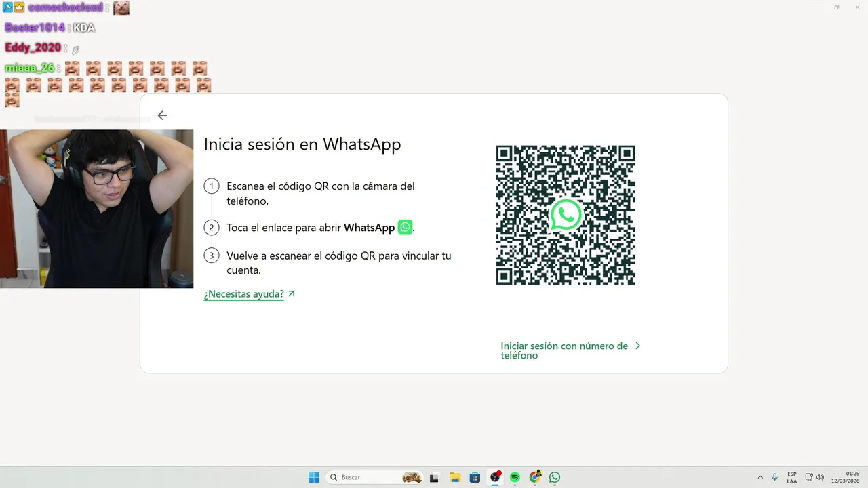
Task: Click the step 3 text Vuelve a escanear
Action: 339,262
